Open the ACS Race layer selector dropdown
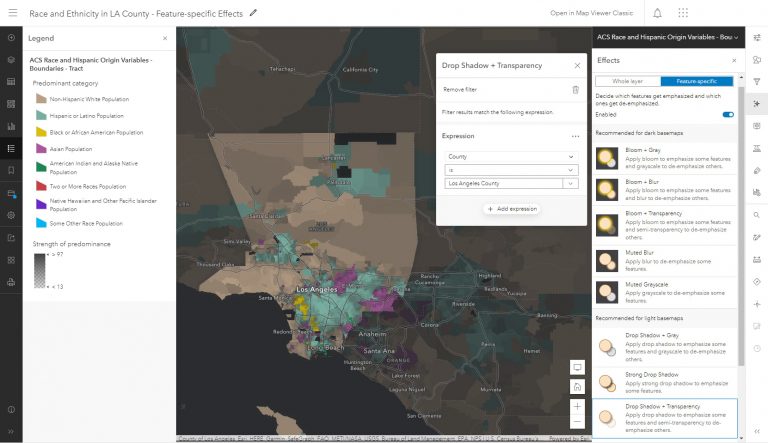The height and width of the screenshot is (443, 768). tap(668, 37)
